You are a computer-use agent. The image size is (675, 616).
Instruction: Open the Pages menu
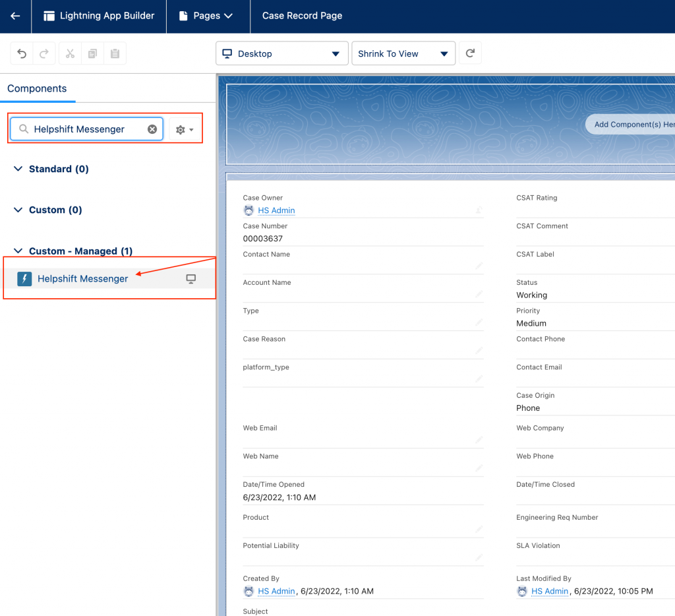208,16
